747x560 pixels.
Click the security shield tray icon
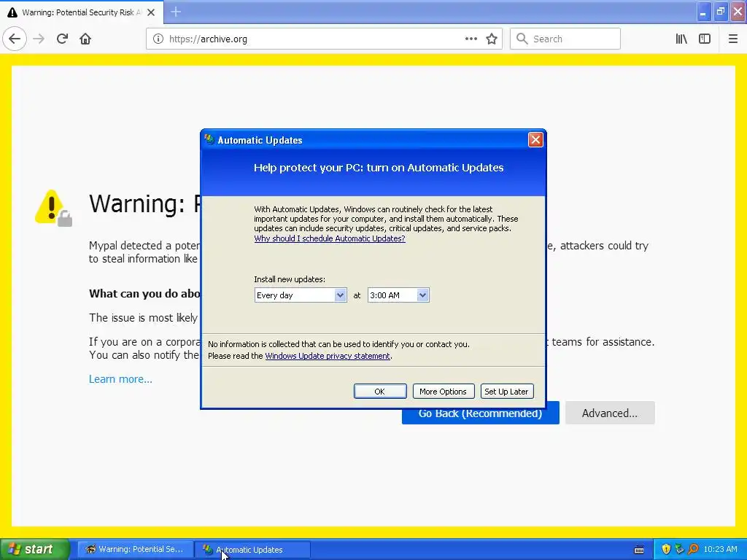click(x=666, y=549)
